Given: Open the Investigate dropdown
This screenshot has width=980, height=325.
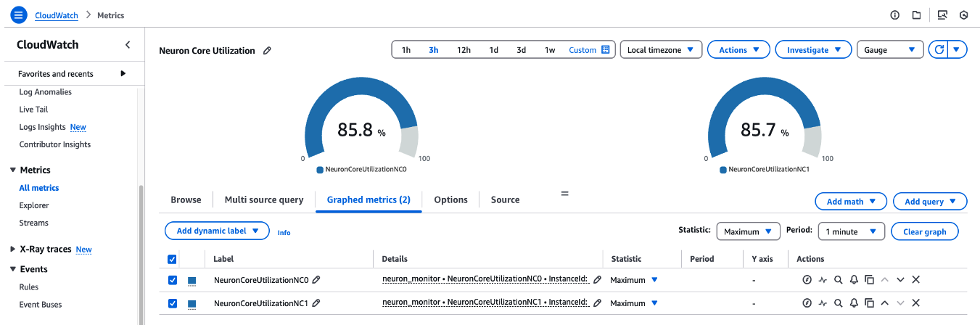Looking at the screenshot, I should coord(813,50).
